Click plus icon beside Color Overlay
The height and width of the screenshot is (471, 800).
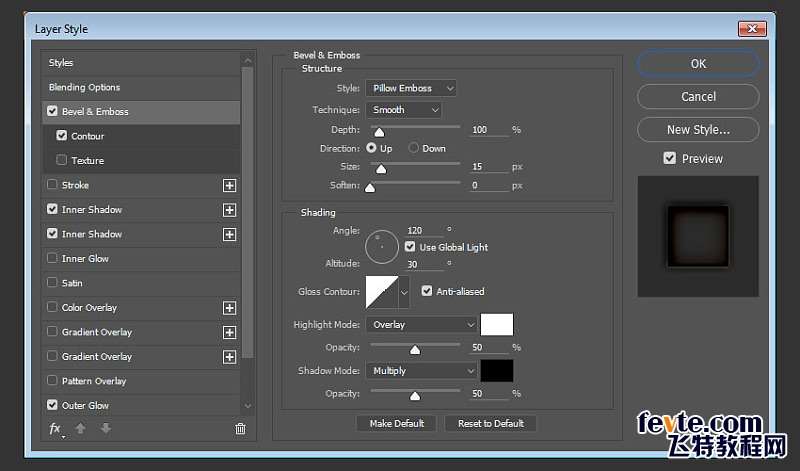pos(230,308)
